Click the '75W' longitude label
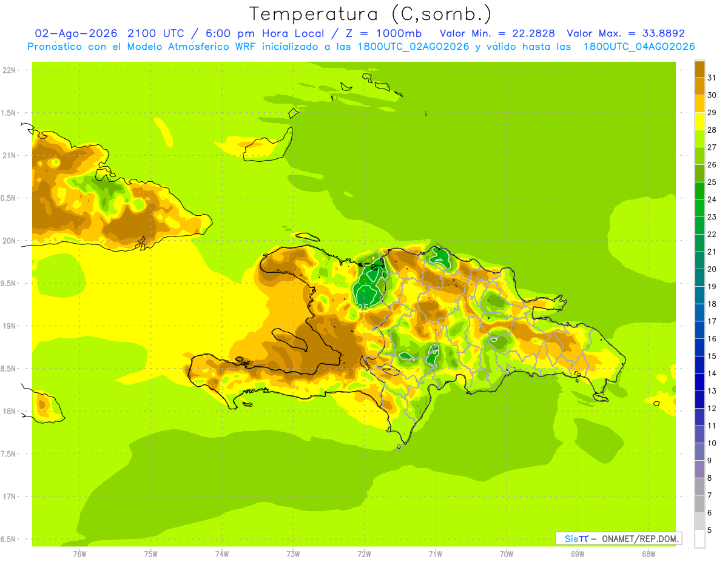Image resolution: width=728 pixels, height=562 pixels. tap(151, 554)
